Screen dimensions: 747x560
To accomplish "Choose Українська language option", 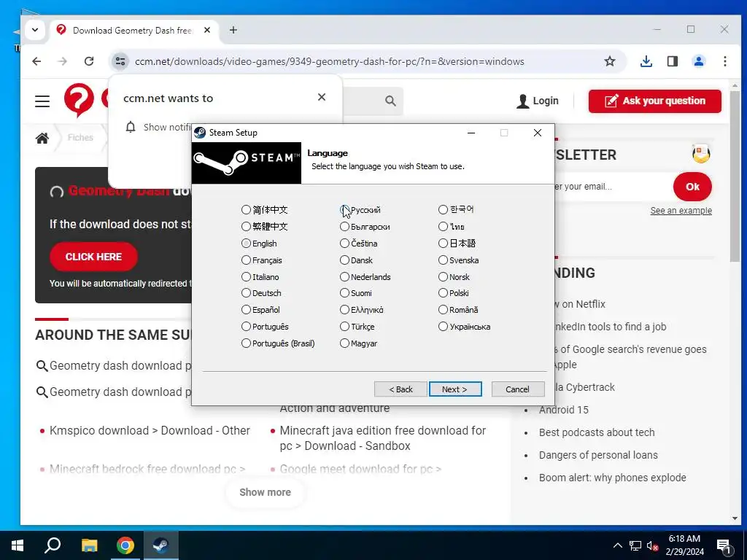I will click(x=443, y=327).
